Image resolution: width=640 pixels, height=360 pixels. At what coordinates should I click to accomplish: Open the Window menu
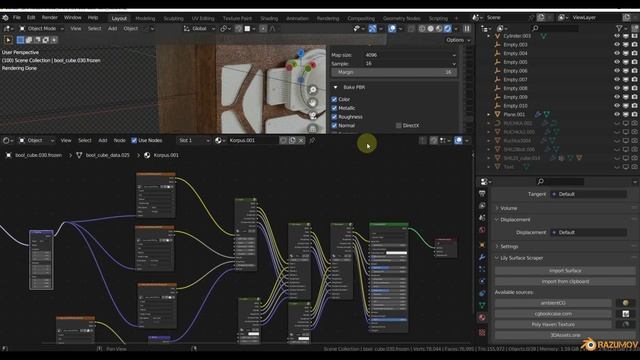coord(73,18)
